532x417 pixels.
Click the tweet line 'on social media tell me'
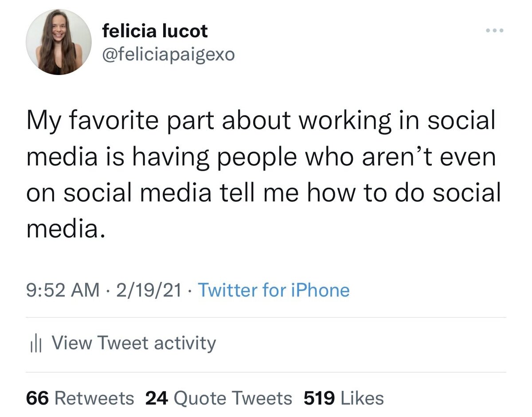click(264, 194)
